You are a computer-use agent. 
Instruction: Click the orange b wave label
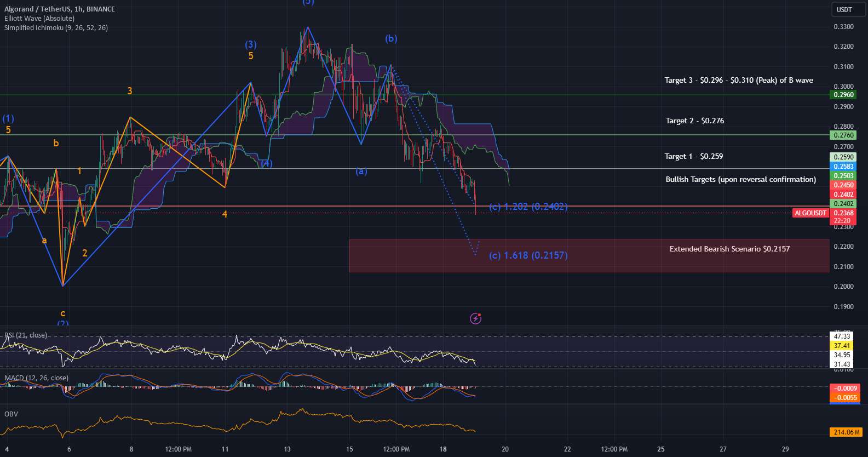[56, 143]
